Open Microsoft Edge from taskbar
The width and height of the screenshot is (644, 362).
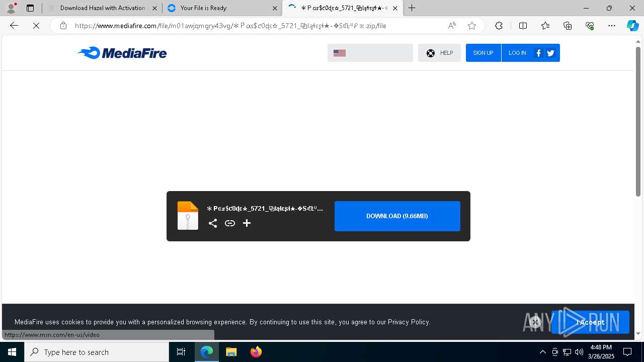click(207, 352)
